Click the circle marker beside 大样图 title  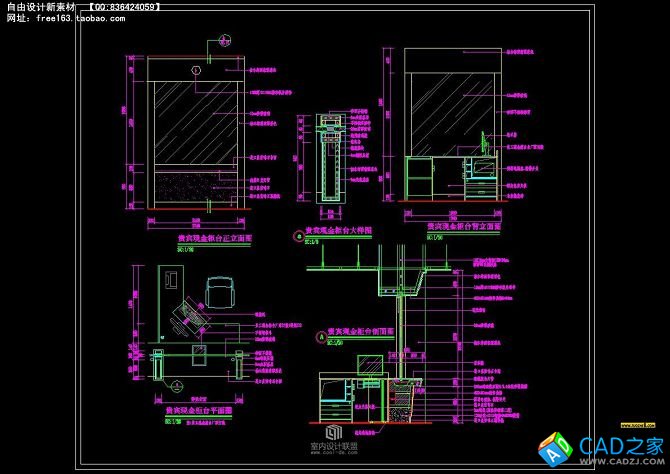297,236
